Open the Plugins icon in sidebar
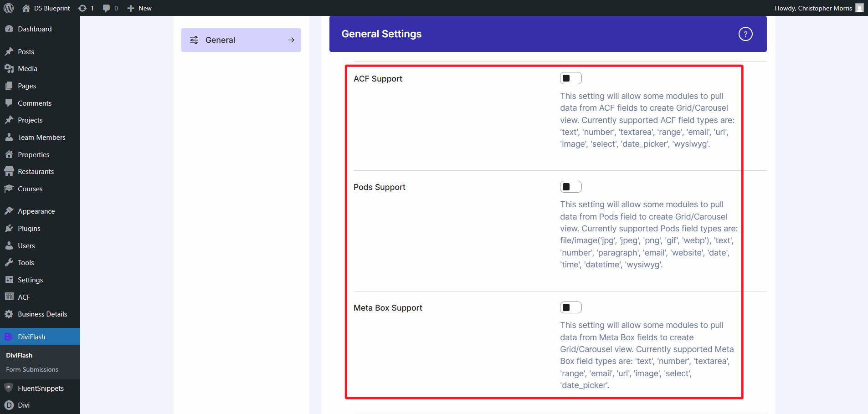868x414 pixels. point(10,228)
